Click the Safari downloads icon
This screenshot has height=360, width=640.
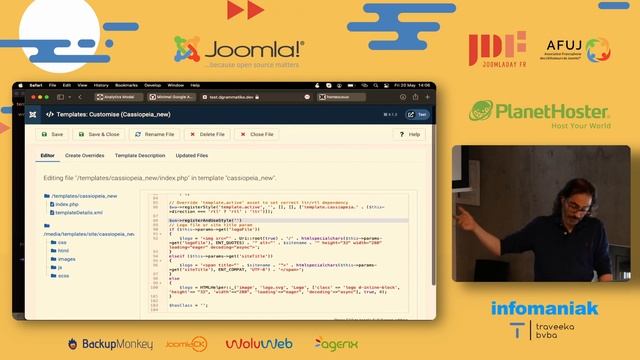[x=403, y=97]
